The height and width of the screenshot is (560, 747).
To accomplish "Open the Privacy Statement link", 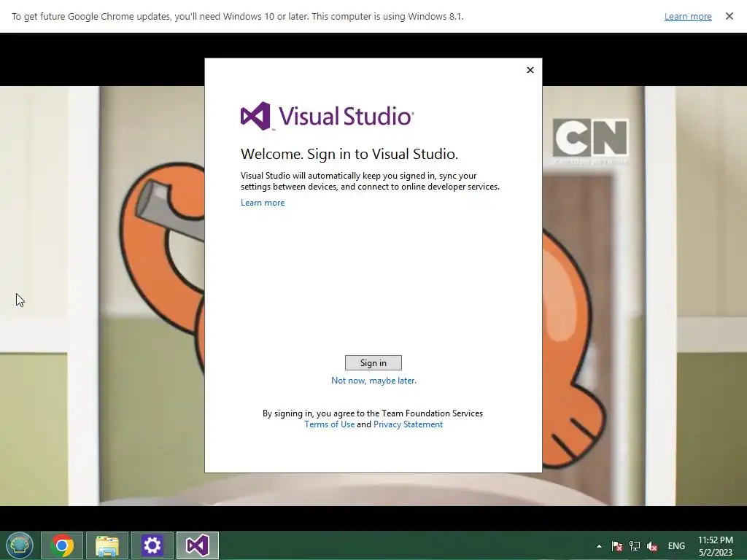I will (408, 424).
